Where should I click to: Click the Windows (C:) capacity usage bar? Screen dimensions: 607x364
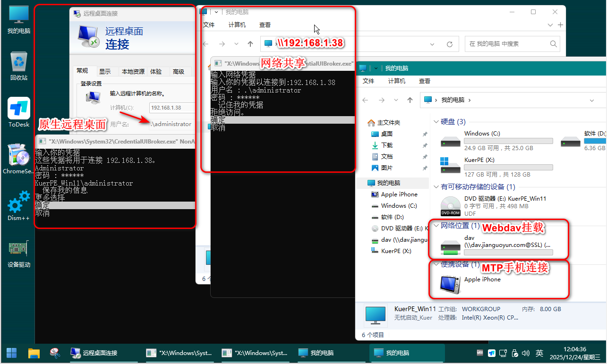pyautogui.click(x=508, y=141)
